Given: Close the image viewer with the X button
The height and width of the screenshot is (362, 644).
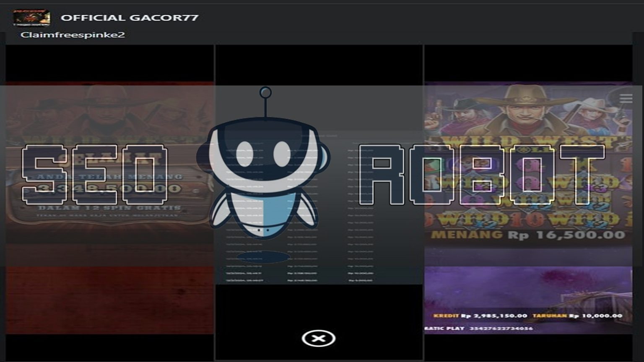Looking at the screenshot, I should pos(318,339).
